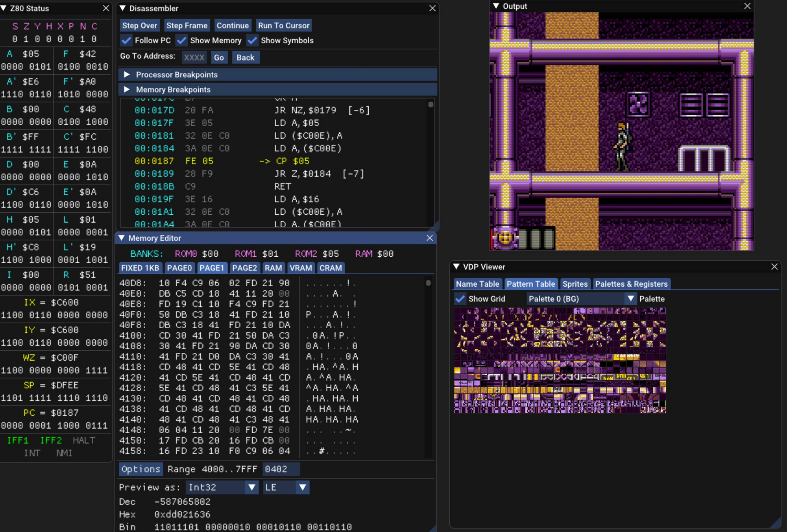Select JR Z,$0184 instruction line
The width and height of the screenshot is (787, 532).
(x=277, y=174)
